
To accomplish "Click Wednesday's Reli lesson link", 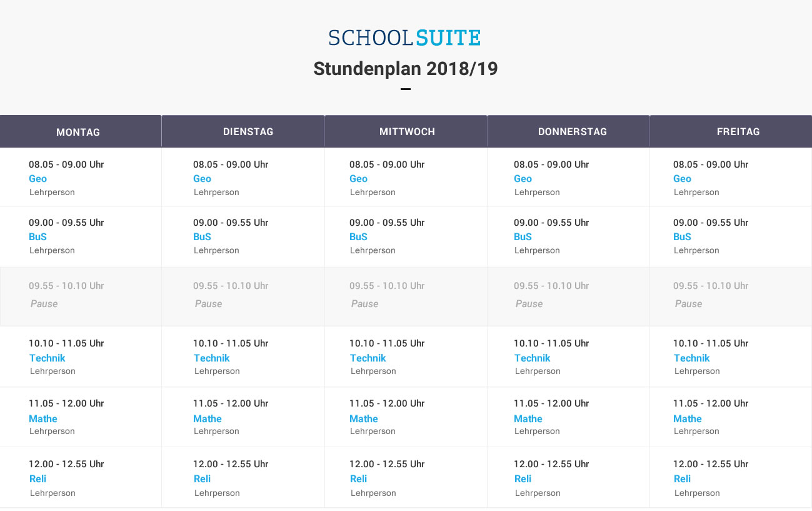I will pyautogui.click(x=359, y=479).
